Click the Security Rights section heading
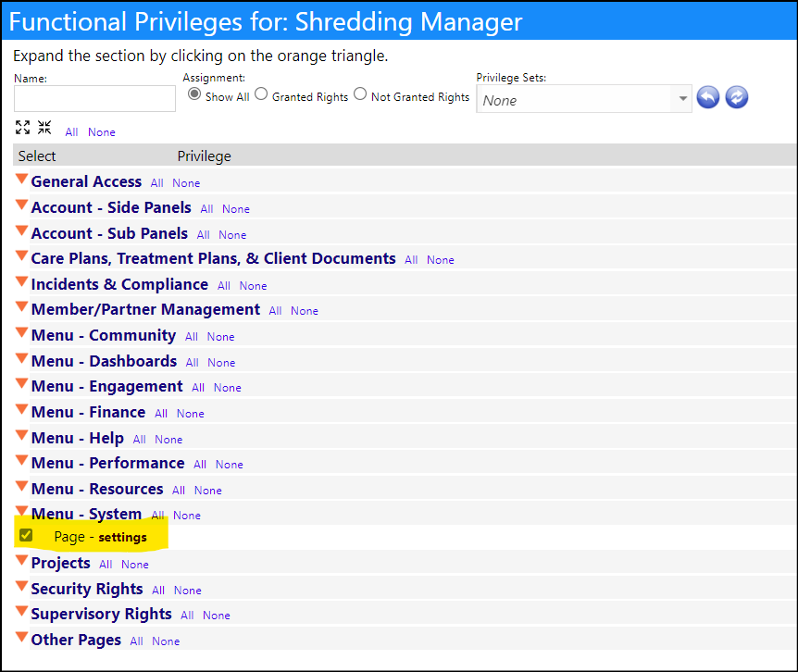Viewport: 798px width, 672px height. [x=87, y=589]
